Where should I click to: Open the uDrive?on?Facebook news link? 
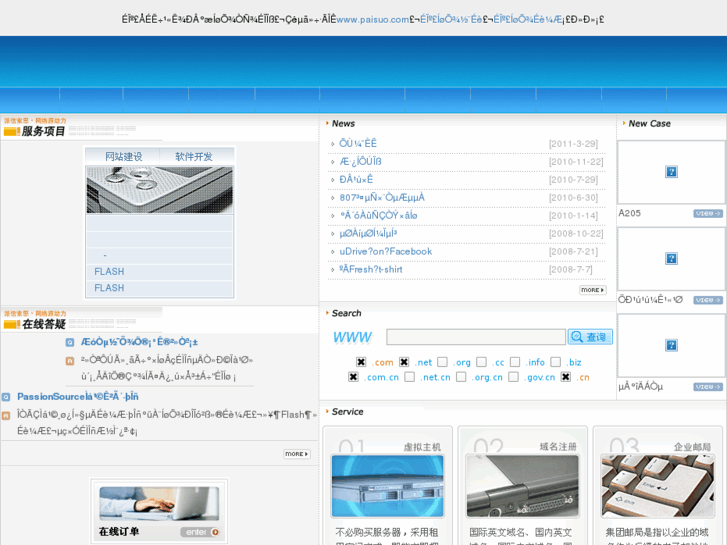pos(386,251)
